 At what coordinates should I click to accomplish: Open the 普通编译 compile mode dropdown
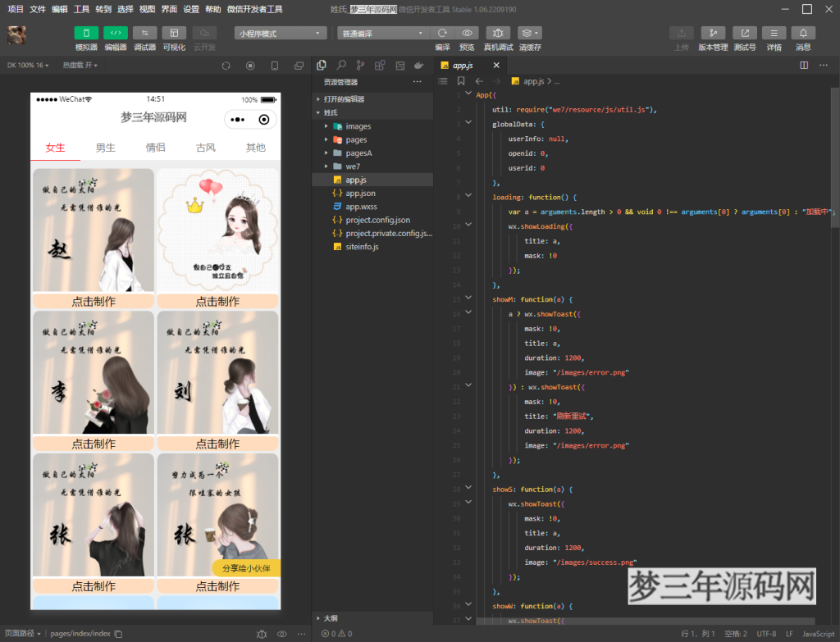coord(383,33)
